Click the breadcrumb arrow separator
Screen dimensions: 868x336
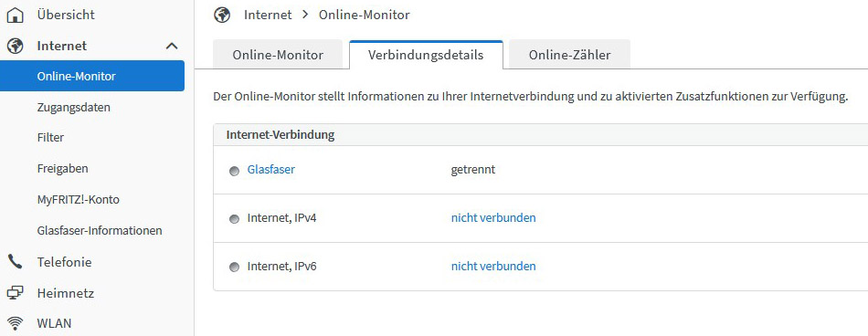pyautogui.click(x=305, y=15)
